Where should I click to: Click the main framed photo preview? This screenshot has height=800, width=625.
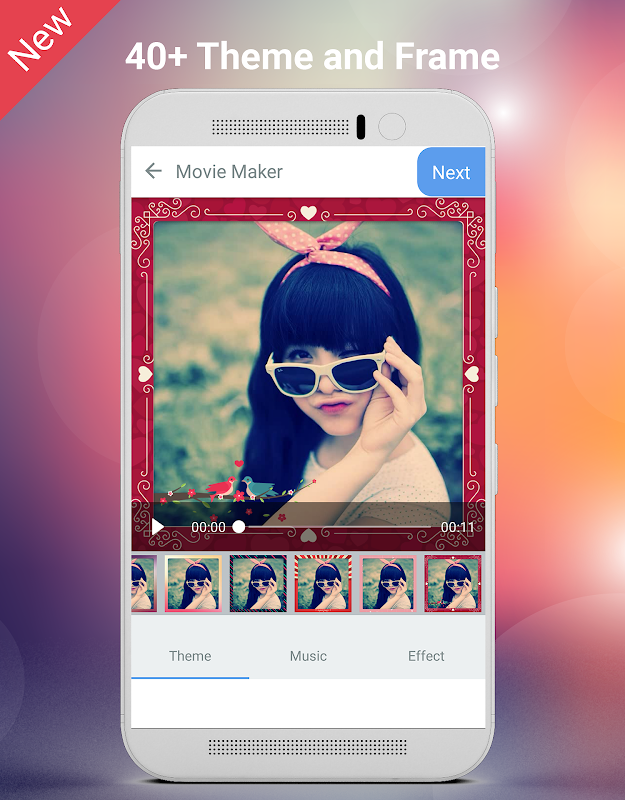(x=308, y=374)
